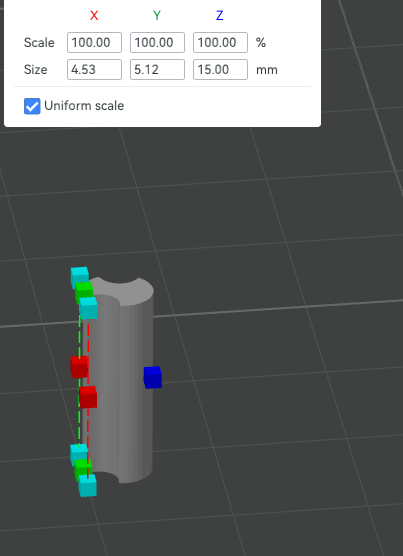Select the Size X field showing 4.53

94,70
